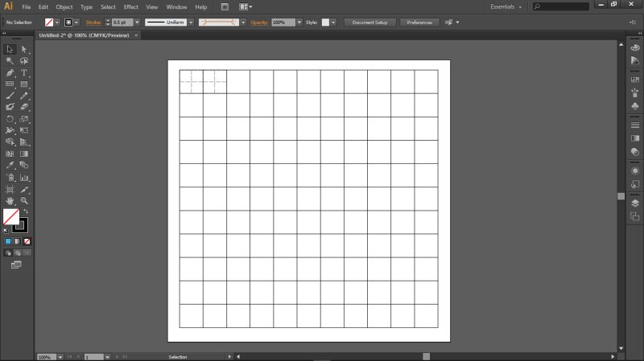Open the Stroke panel icon
644x361 pixels.
coord(635,125)
